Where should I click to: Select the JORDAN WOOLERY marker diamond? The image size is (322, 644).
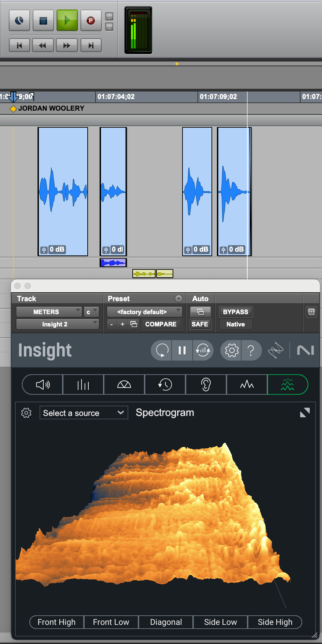click(13, 109)
